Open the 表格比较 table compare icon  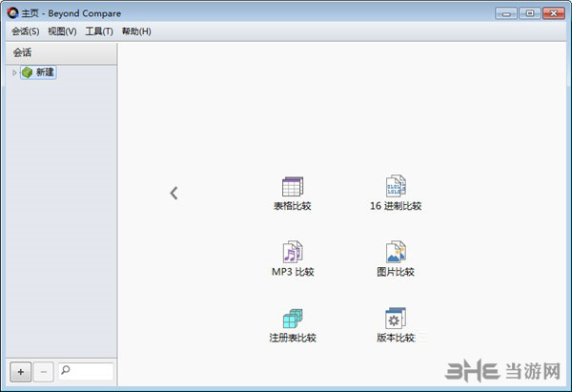[x=293, y=187]
